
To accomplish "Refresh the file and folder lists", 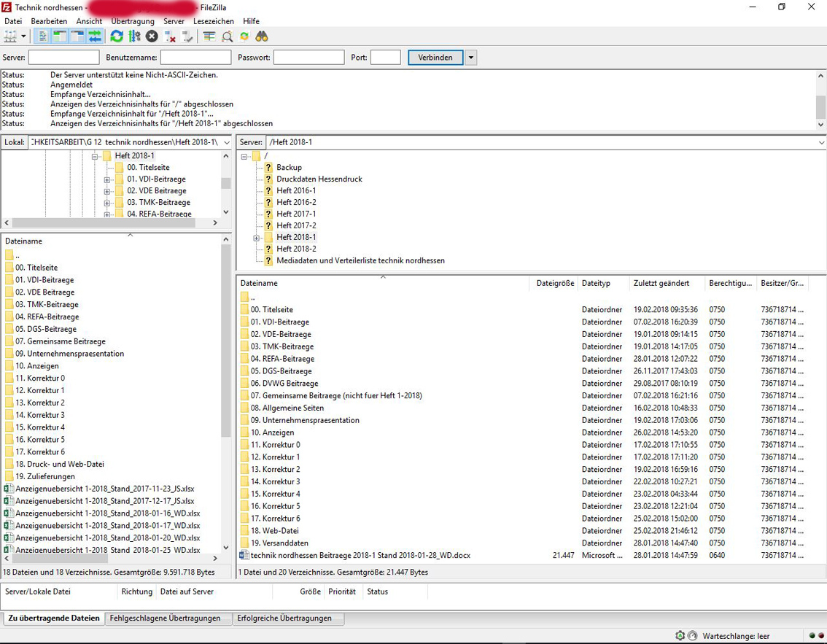I will [117, 36].
